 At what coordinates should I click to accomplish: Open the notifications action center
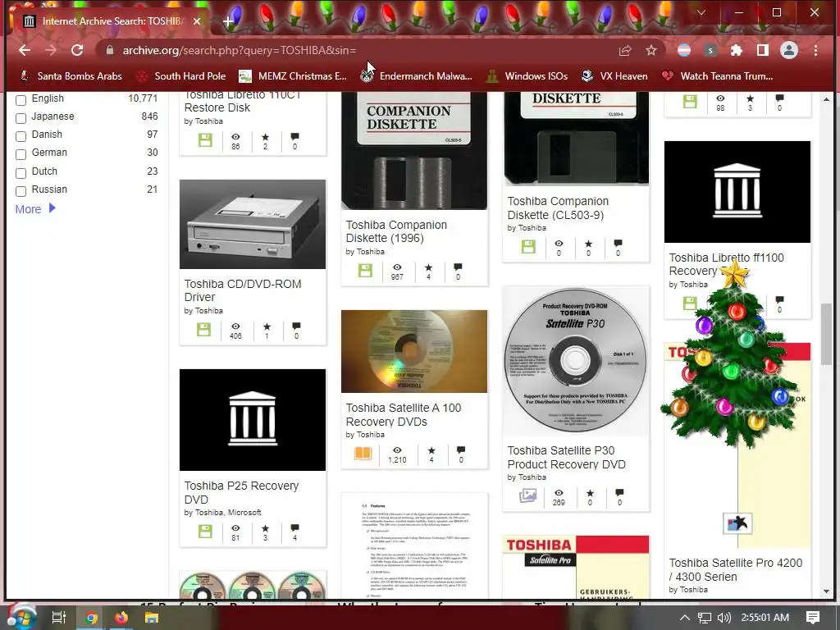click(813, 618)
